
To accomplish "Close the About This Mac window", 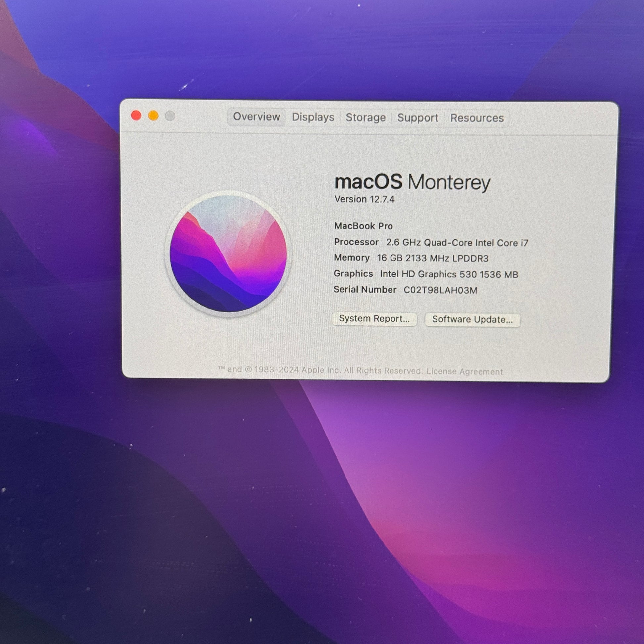I will pos(136,116).
